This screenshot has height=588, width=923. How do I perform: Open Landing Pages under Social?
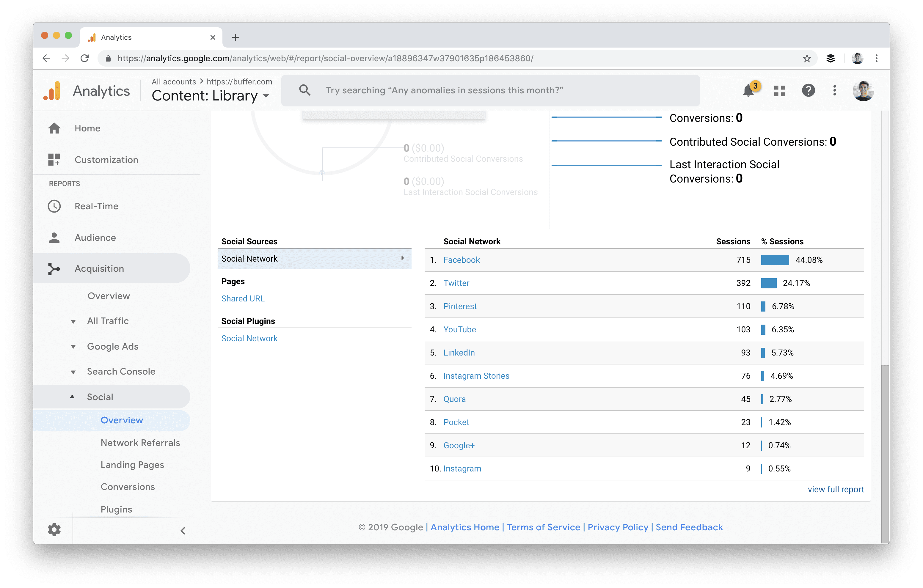coord(132,465)
